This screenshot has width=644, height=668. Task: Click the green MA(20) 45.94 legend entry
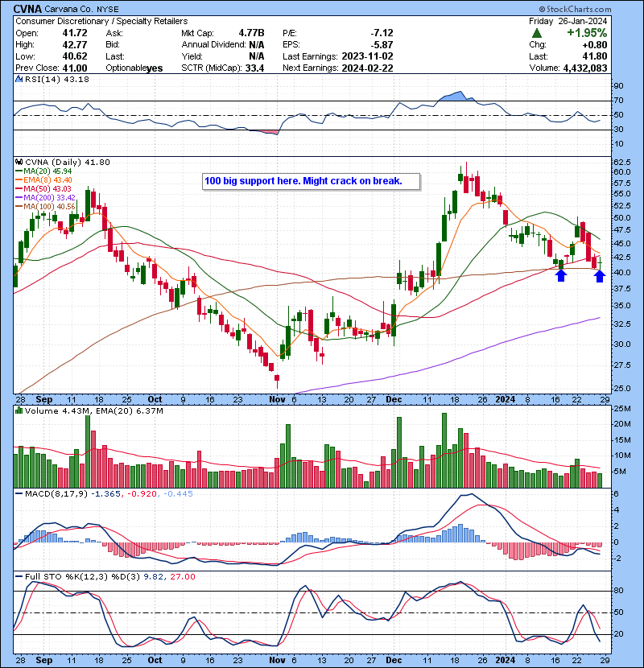[43, 171]
